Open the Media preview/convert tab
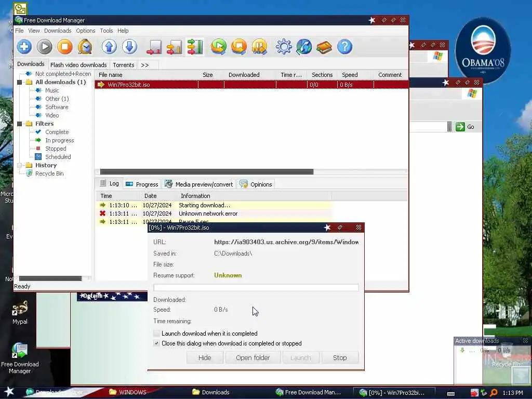The image size is (532, 399). 199,184
